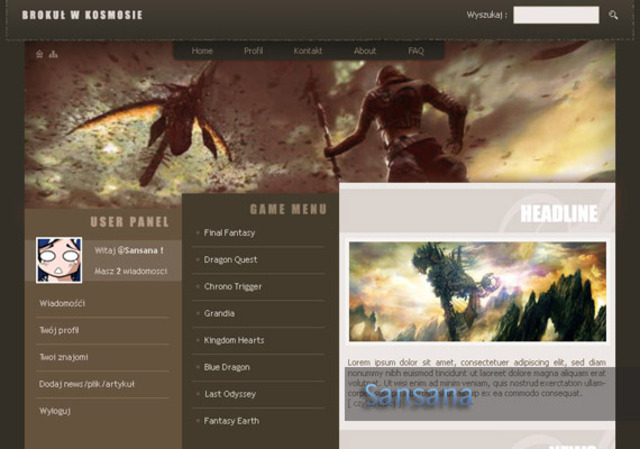Click the Sansana user avatar image
The image size is (640, 449).
[x=59, y=260]
